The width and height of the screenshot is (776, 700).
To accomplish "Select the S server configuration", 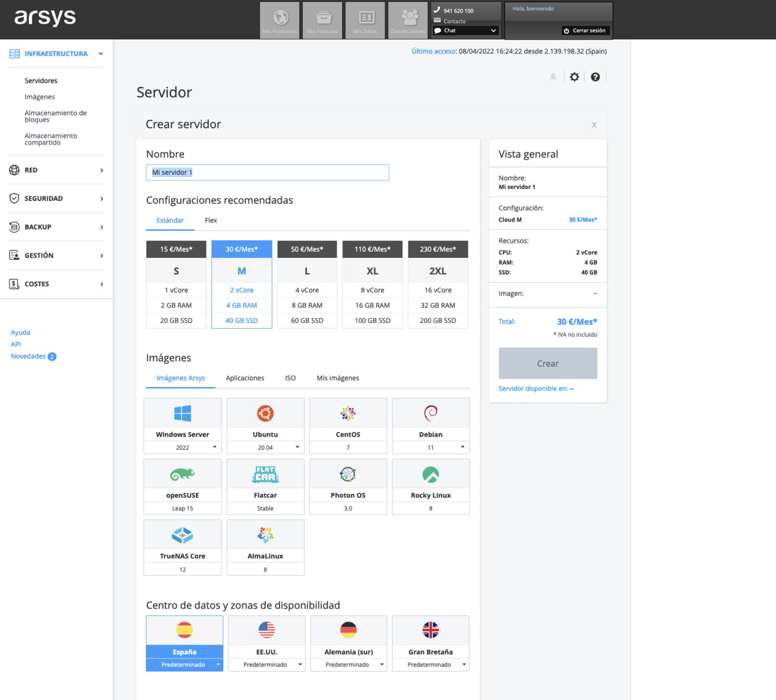I will tap(176, 284).
